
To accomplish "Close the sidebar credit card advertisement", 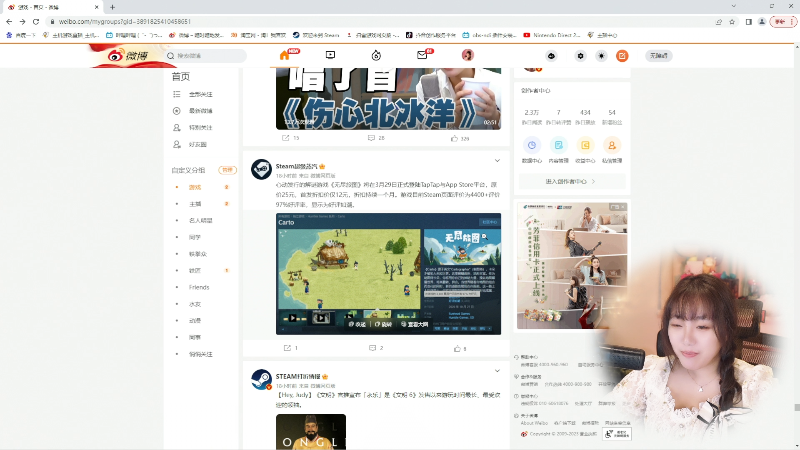I will pyautogui.click(x=623, y=207).
